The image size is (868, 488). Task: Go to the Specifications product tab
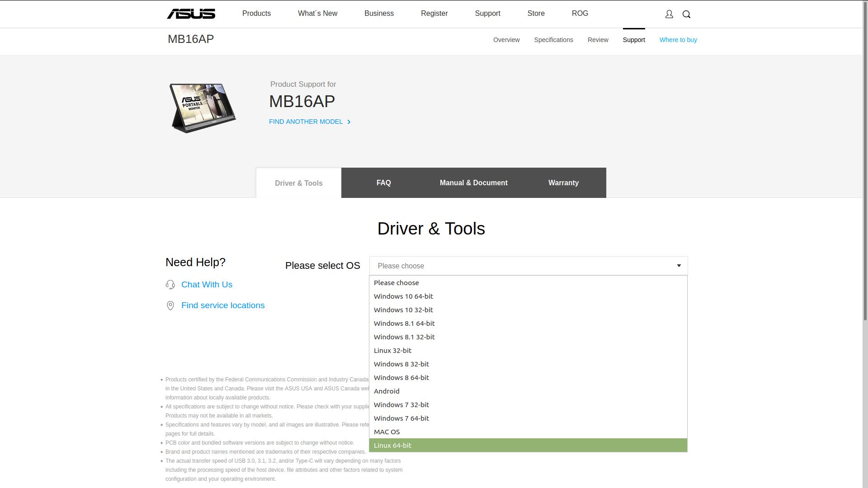(553, 40)
